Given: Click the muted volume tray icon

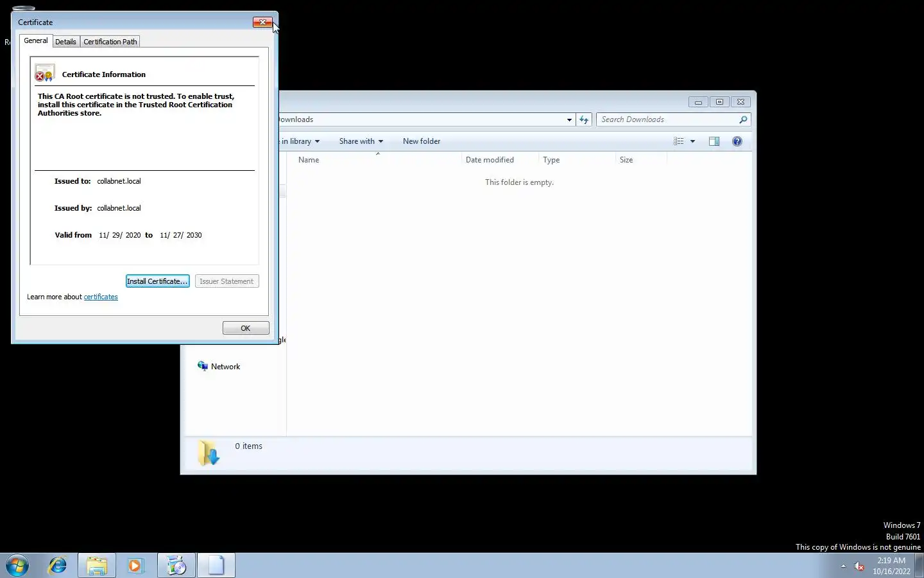Looking at the screenshot, I should (x=859, y=566).
